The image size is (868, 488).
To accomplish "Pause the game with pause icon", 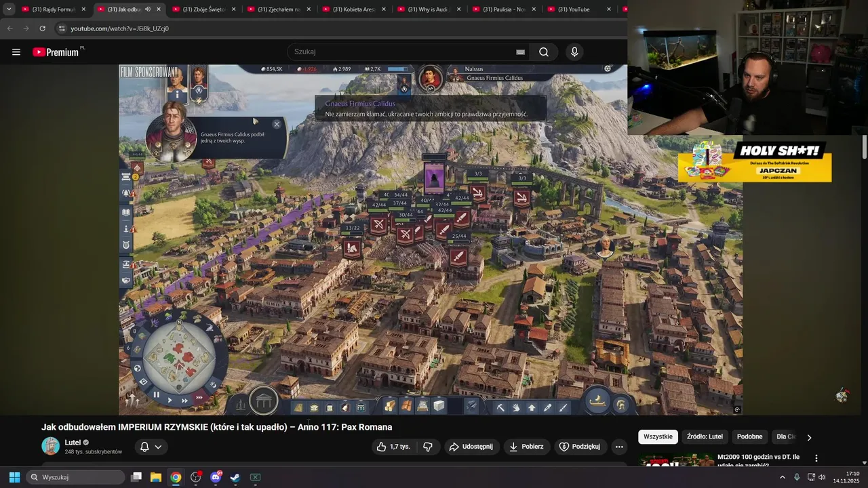I will pyautogui.click(x=157, y=394).
